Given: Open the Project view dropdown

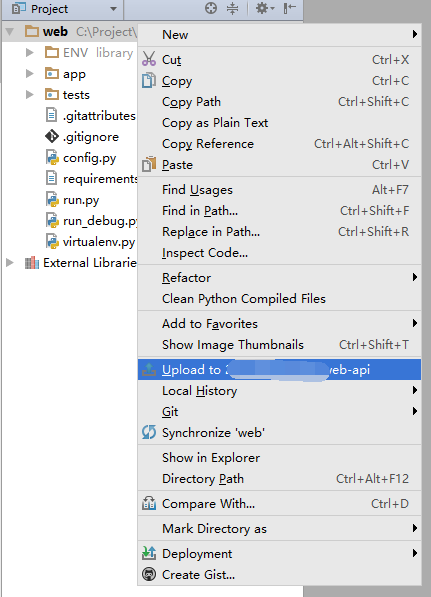Looking at the screenshot, I should point(113,9).
